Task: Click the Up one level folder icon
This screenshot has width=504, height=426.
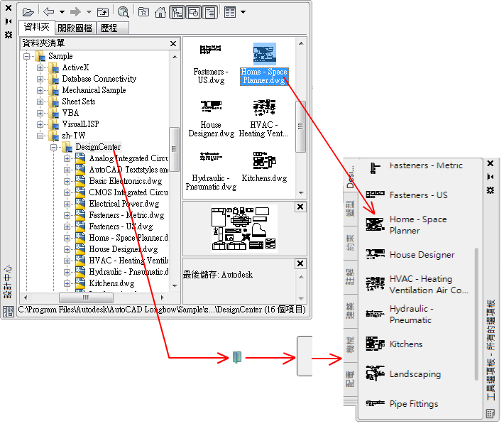Action: click(x=103, y=12)
